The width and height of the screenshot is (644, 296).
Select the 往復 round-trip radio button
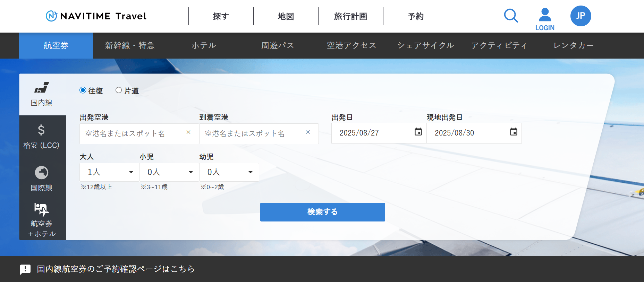pyautogui.click(x=83, y=90)
